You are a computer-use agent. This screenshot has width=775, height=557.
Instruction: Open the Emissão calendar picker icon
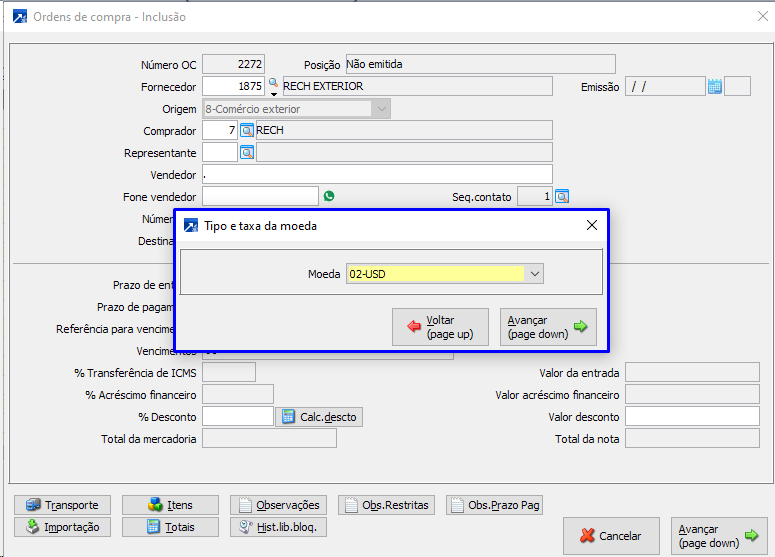coord(714,86)
